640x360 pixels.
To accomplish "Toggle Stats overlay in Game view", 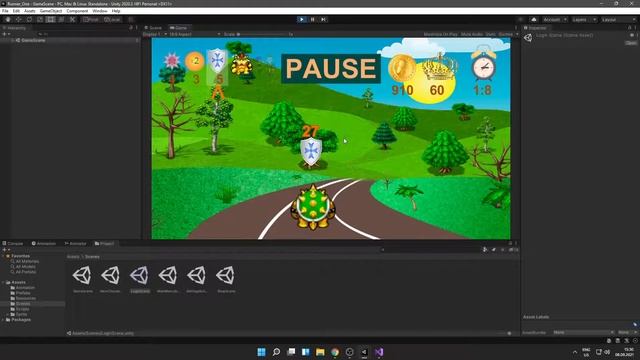I will [491, 34].
